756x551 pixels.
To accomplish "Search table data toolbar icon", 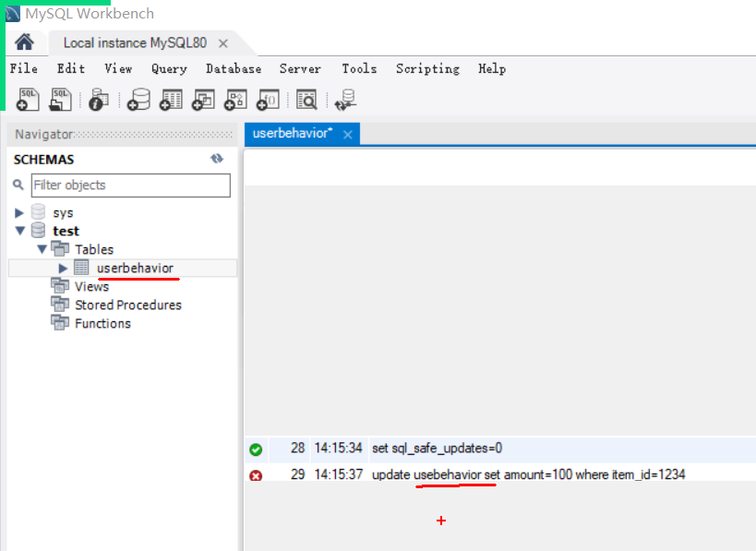I will click(306, 100).
